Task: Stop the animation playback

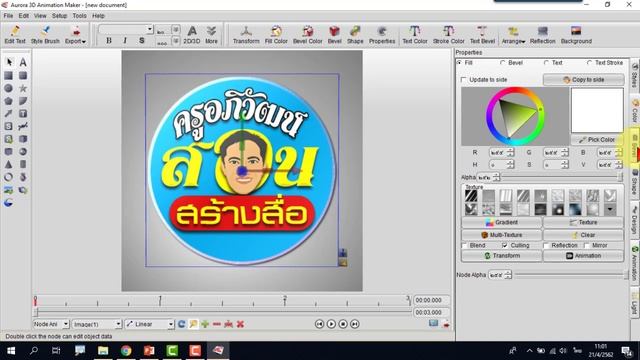Action: [343, 324]
